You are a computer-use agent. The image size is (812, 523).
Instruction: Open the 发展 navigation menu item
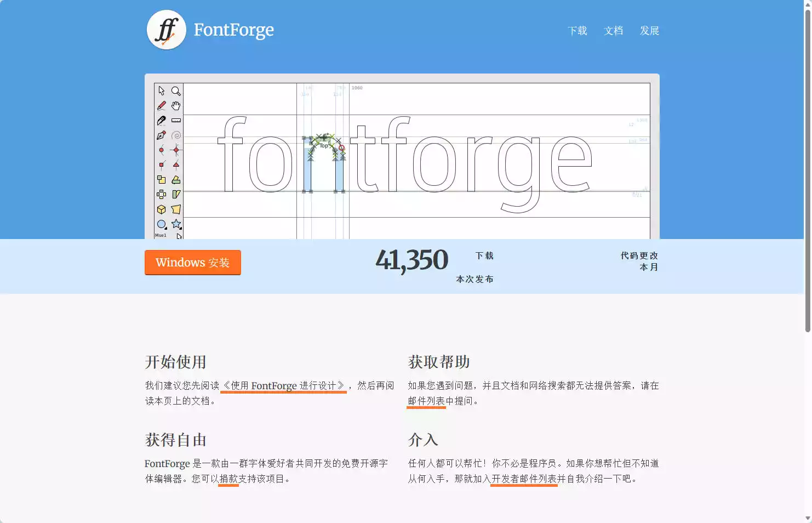[650, 31]
